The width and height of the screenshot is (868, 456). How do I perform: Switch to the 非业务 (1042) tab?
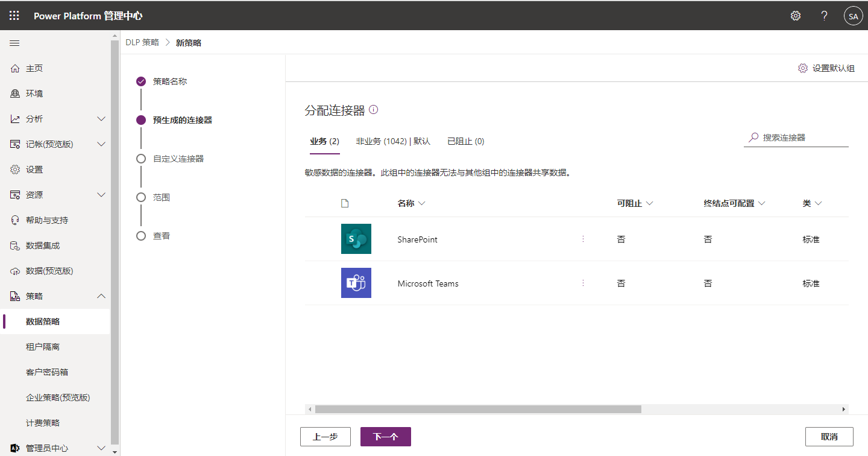point(393,141)
